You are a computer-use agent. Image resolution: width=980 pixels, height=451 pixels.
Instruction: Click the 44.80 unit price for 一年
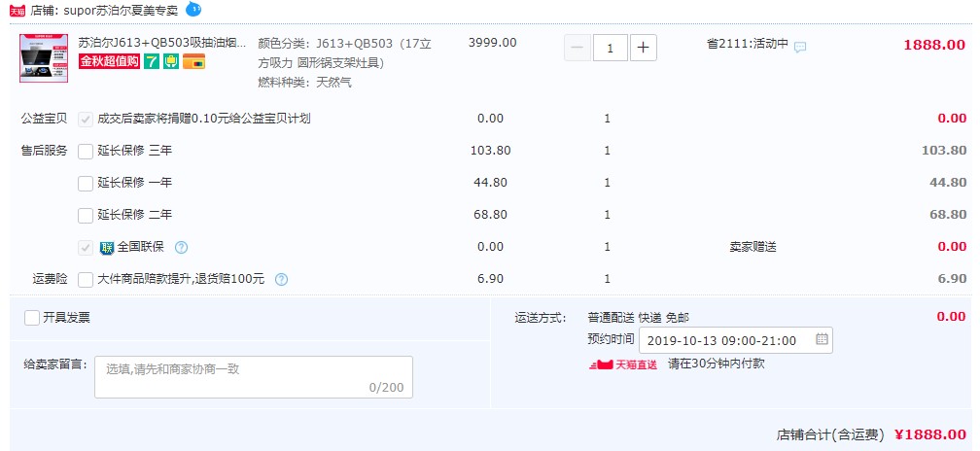(491, 183)
